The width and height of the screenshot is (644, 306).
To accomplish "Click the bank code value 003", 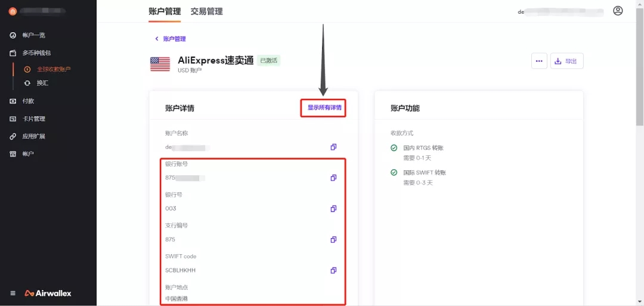I will (171, 208).
